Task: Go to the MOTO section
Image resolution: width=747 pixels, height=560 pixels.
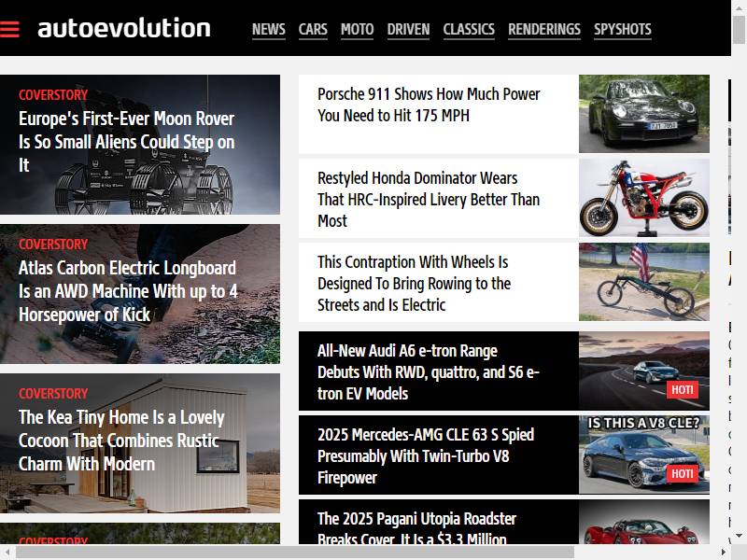Action: click(x=358, y=30)
